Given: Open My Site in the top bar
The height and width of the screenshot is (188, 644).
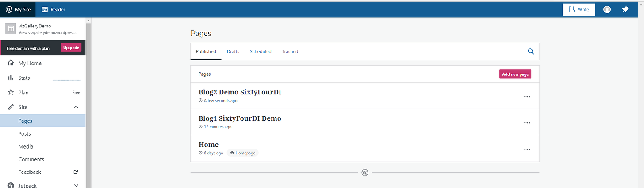Looking at the screenshot, I should [18, 9].
